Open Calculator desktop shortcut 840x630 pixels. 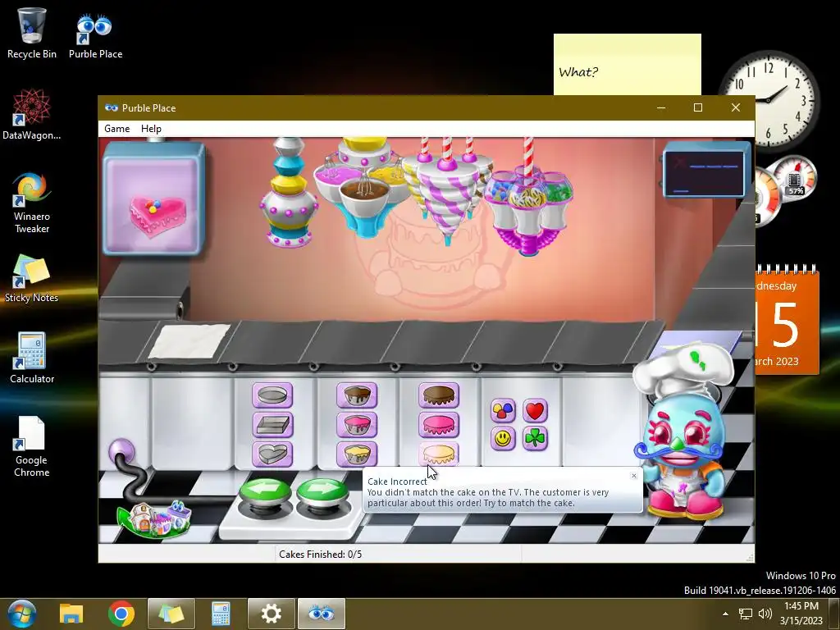coord(32,358)
